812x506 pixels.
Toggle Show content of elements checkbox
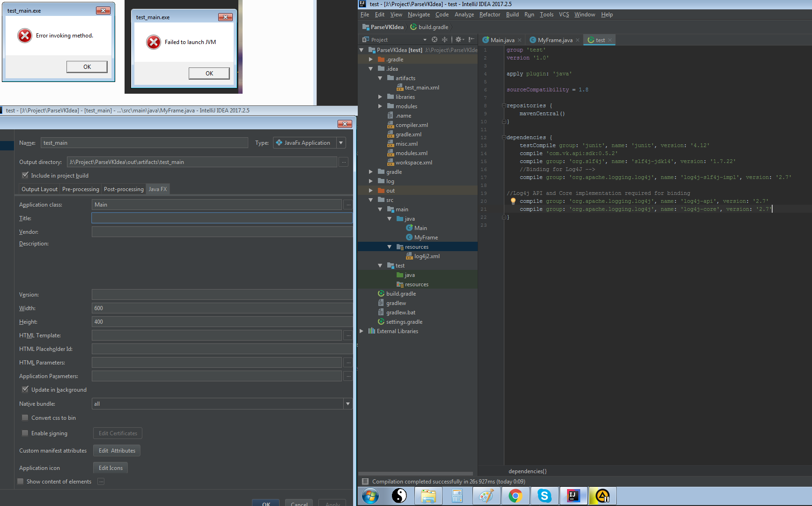[21, 481]
